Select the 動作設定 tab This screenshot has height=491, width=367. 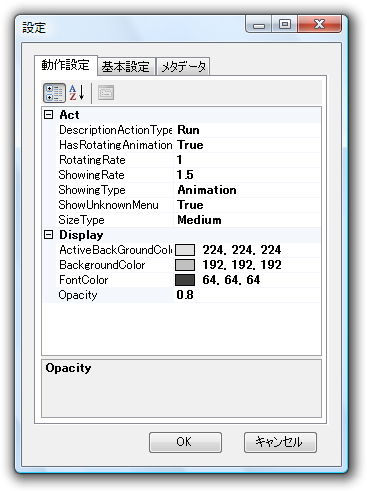pos(66,65)
